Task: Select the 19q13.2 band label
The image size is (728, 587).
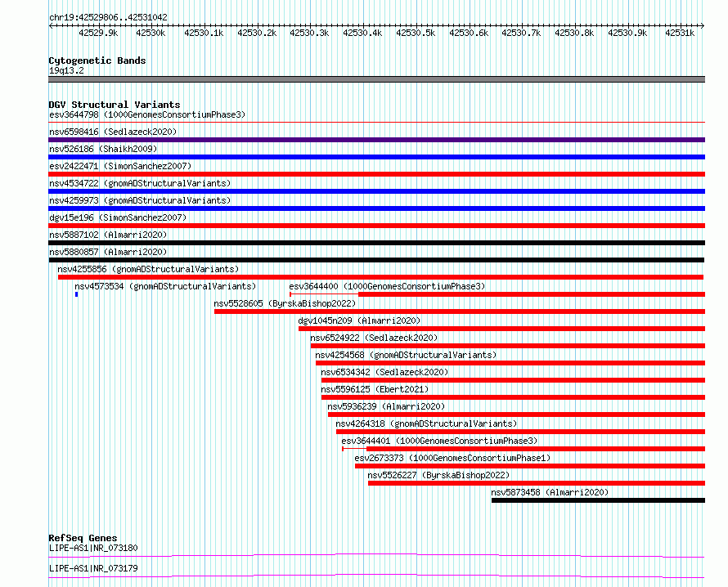Action: click(x=66, y=70)
